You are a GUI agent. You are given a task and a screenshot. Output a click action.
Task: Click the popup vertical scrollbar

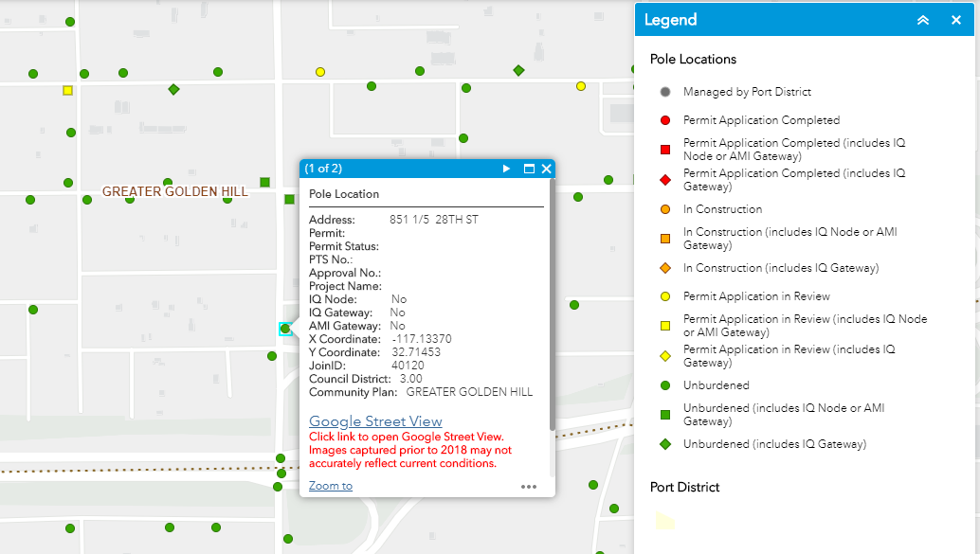tap(552, 305)
